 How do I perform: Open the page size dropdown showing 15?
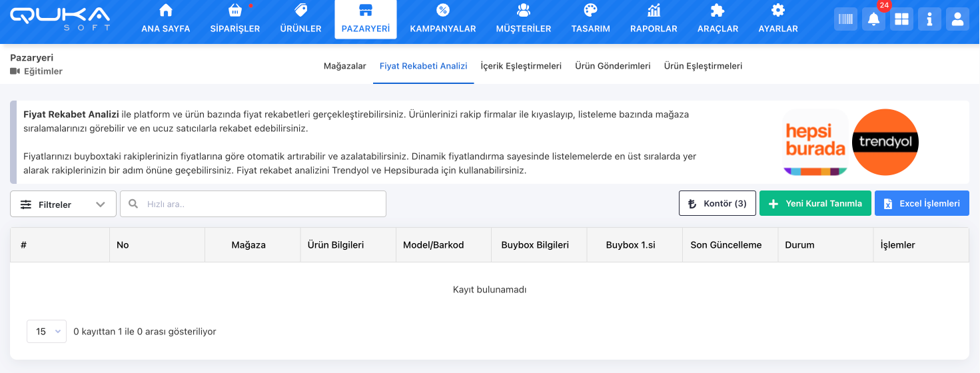point(47,331)
